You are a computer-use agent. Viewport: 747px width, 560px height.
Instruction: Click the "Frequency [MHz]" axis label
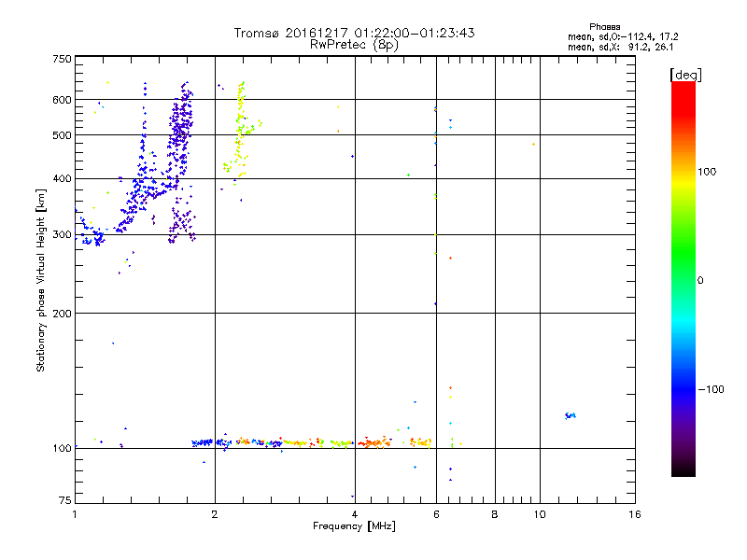coord(354,526)
